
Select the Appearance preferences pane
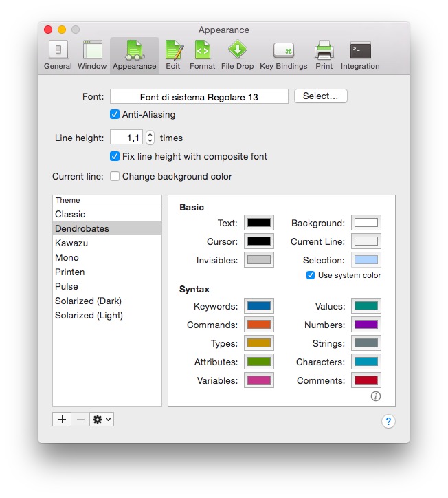[135, 56]
